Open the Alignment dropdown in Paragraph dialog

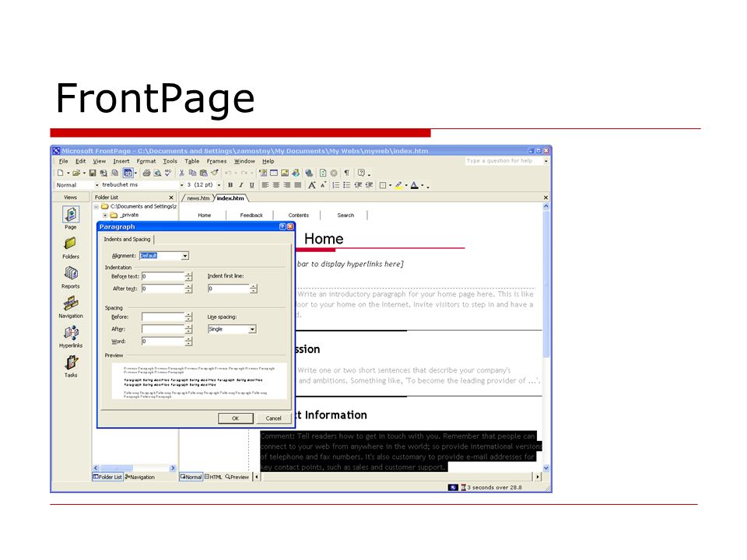point(185,256)
